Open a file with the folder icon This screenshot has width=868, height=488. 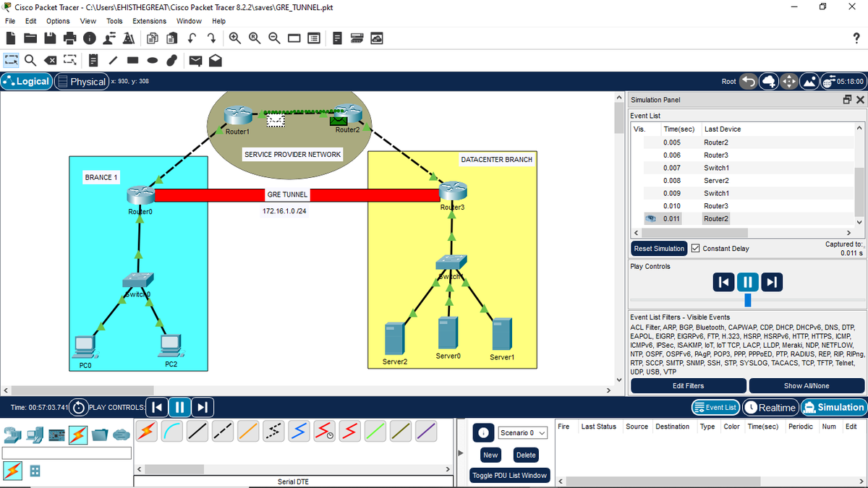click(x=31, y=38)
